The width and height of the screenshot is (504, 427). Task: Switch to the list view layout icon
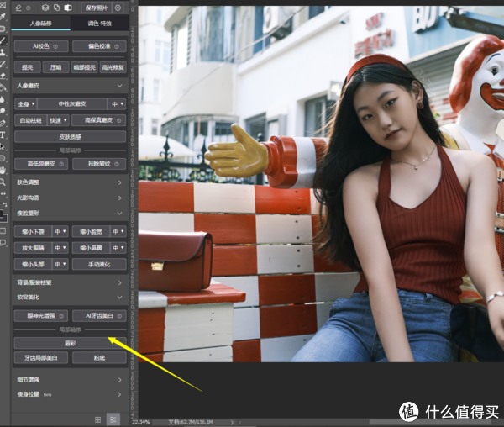(x=113, y=419)
